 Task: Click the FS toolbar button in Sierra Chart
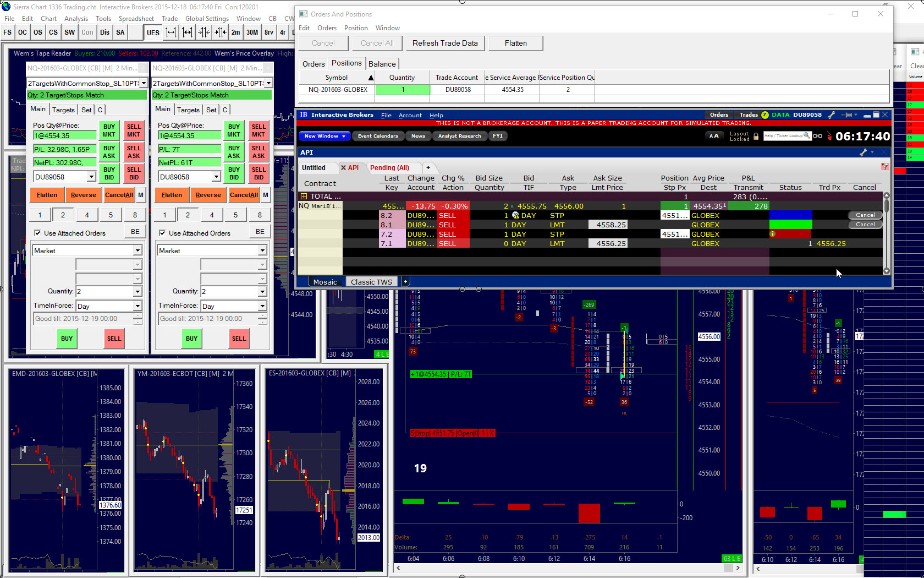[x=8, y=32]
